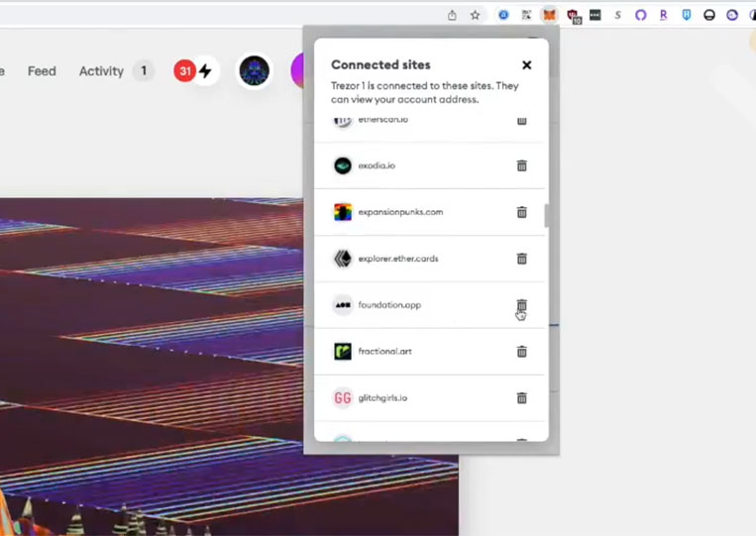Open the dark three-dots extension
This screenshot has width=756, height=536.
(594, 15)
